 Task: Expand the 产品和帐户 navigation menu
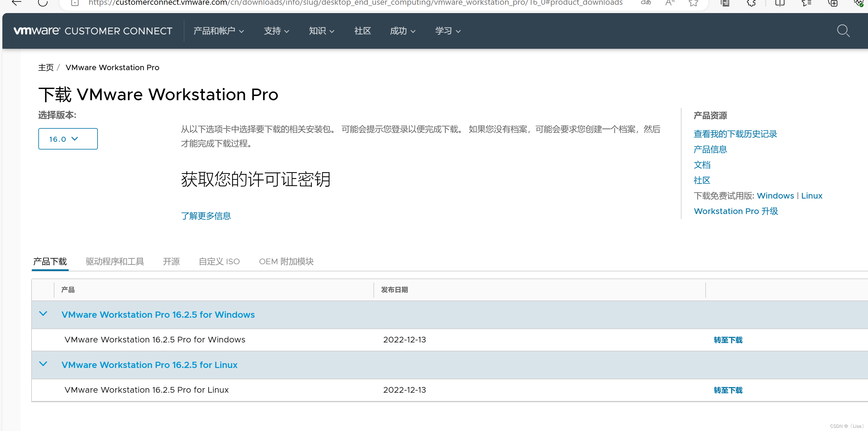[x=218, y=31]
